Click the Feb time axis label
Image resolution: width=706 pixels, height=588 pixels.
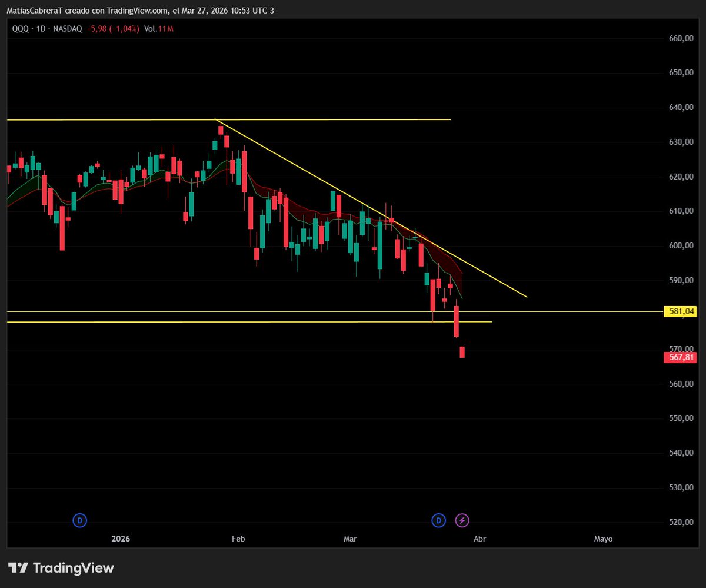coord(238,539)
